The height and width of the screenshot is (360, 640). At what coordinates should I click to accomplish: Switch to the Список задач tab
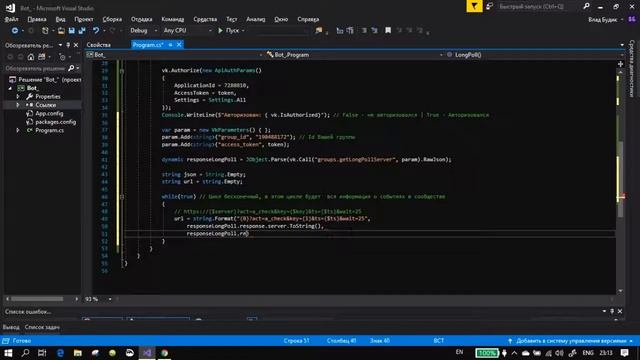pos(42,327)
